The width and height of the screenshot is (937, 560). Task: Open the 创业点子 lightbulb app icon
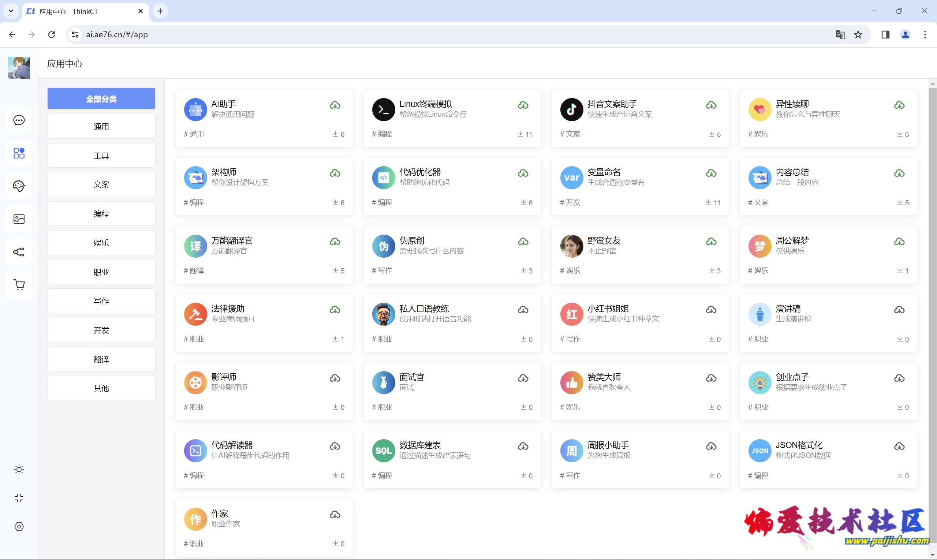(759, 382)
